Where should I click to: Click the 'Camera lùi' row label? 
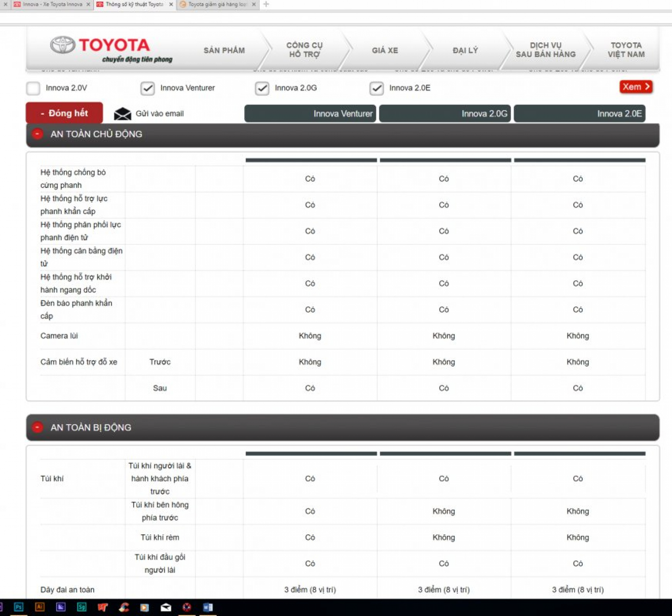point(59,336)
